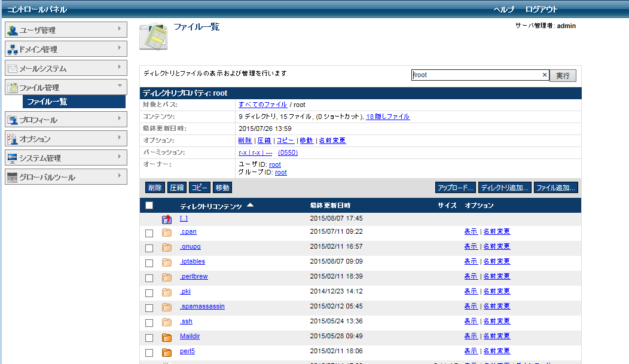Check the box for the .perlbrew directory
This screenshot has height=364, width=629.
149,278
